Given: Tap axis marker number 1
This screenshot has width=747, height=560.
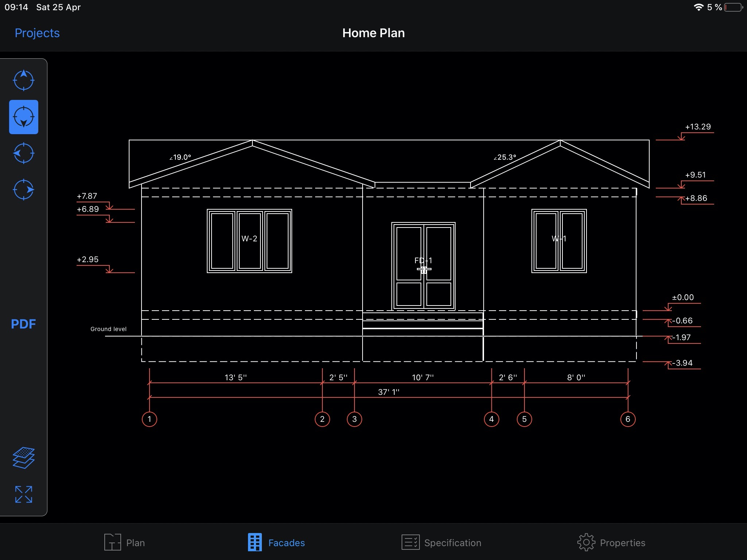Looking at the screenshot, I should click(x=150, y=419).
